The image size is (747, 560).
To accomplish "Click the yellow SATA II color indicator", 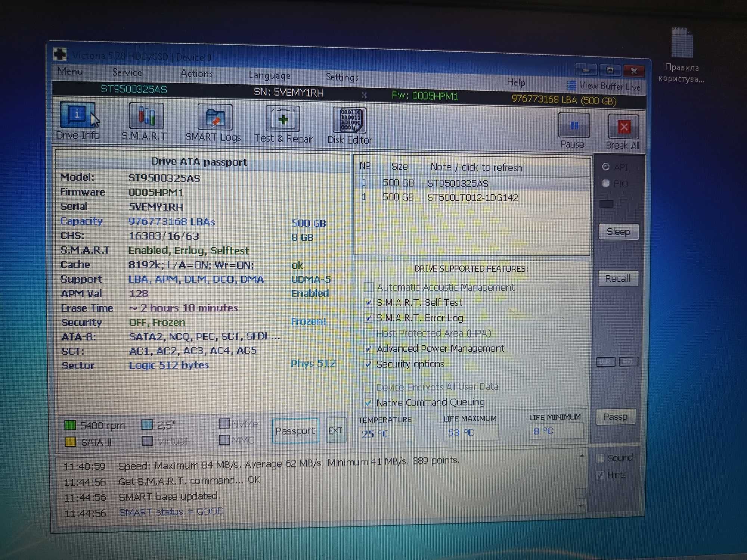I will [70, 442].
